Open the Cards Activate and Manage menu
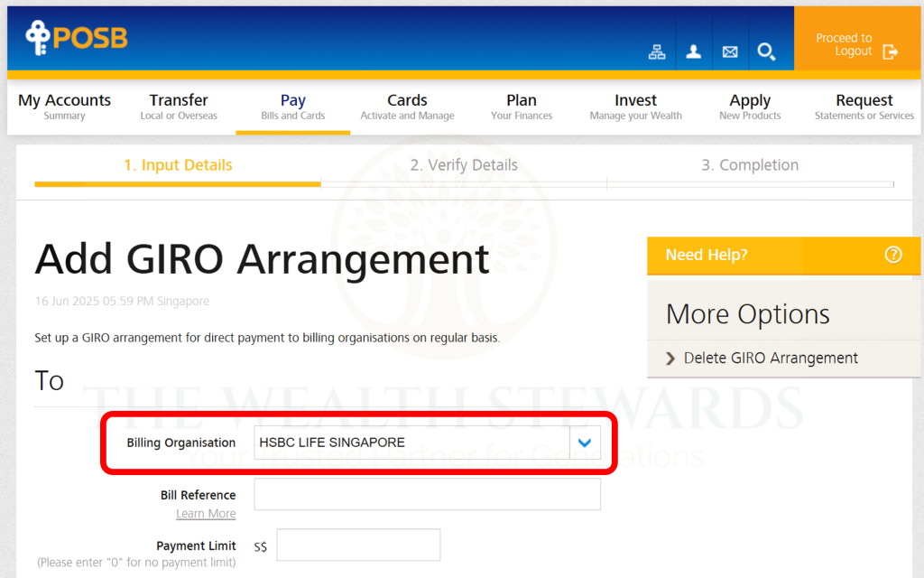The width and height of the screenshot is (924, 578). click(x=407, y=106)
